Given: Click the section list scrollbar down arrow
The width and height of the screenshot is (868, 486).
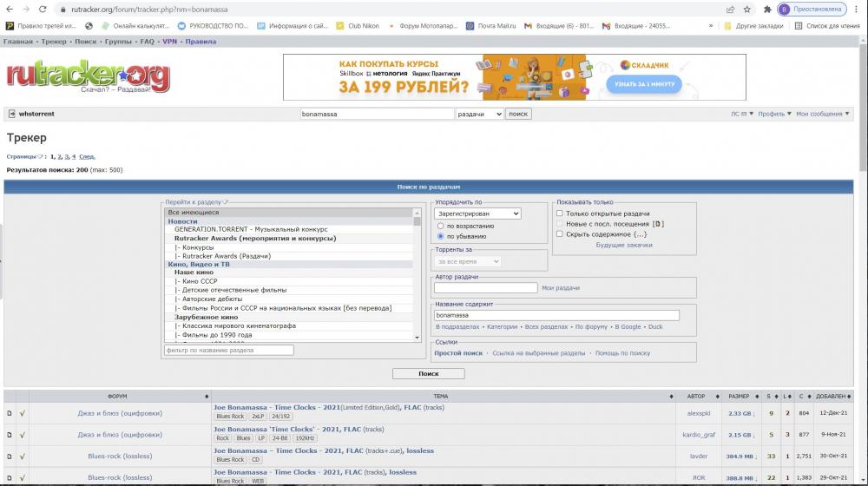Looking at the screenshot, I should click(x=417, y=337).
